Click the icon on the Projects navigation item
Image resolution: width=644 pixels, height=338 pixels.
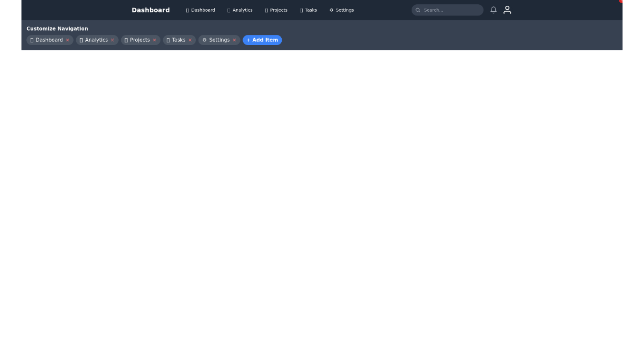pos(265,10)
